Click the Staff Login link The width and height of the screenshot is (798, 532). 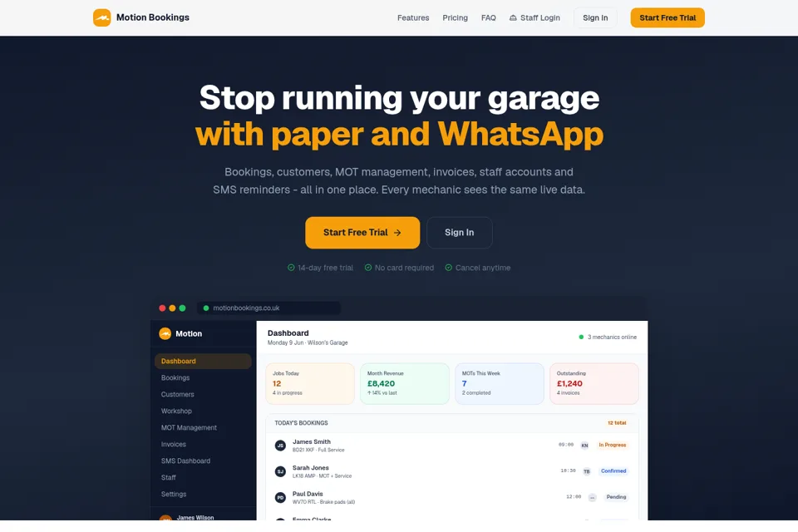[x=534, y=17]
